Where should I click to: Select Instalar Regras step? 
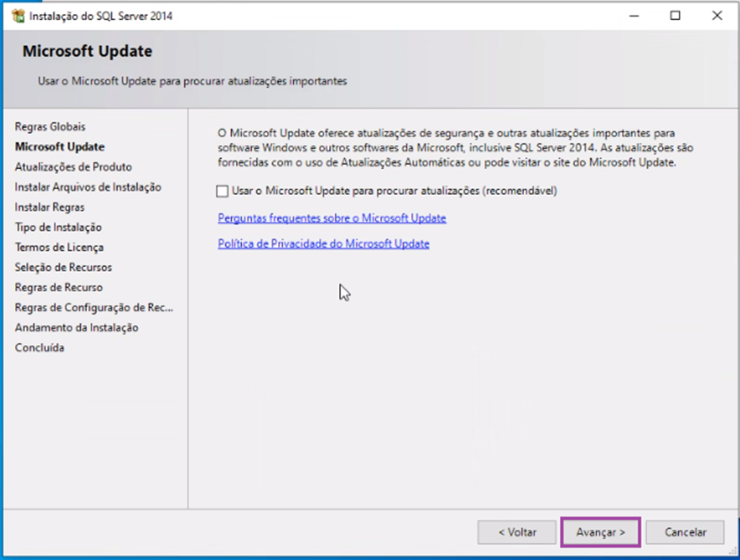49,207
